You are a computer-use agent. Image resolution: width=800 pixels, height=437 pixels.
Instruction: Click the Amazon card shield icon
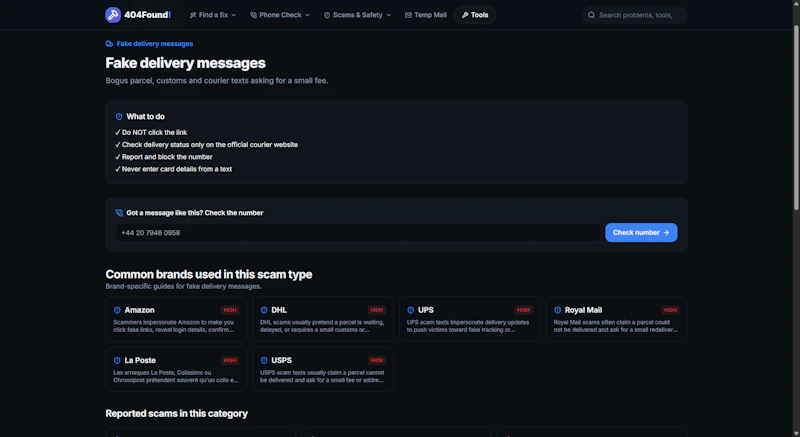click(117, 310)
